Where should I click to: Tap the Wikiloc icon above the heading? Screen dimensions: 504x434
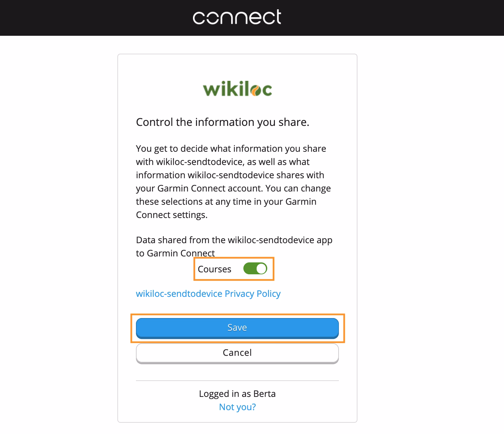click(x=237, y=88)
